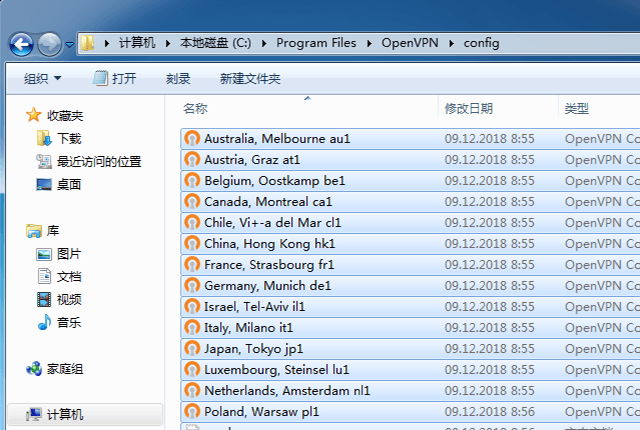Select config in the address bar
This screenshot has height=430, width=640.
click(x=481, y=43)
